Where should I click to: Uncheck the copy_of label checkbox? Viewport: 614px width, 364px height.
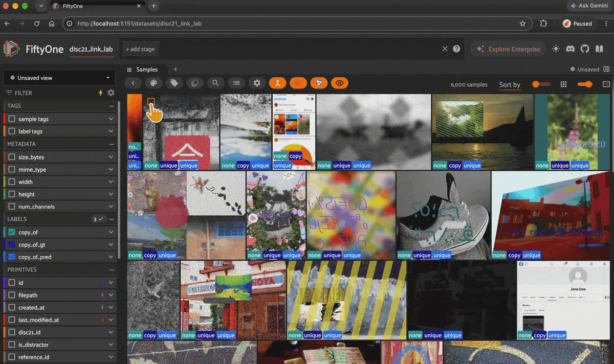(12, 232)
